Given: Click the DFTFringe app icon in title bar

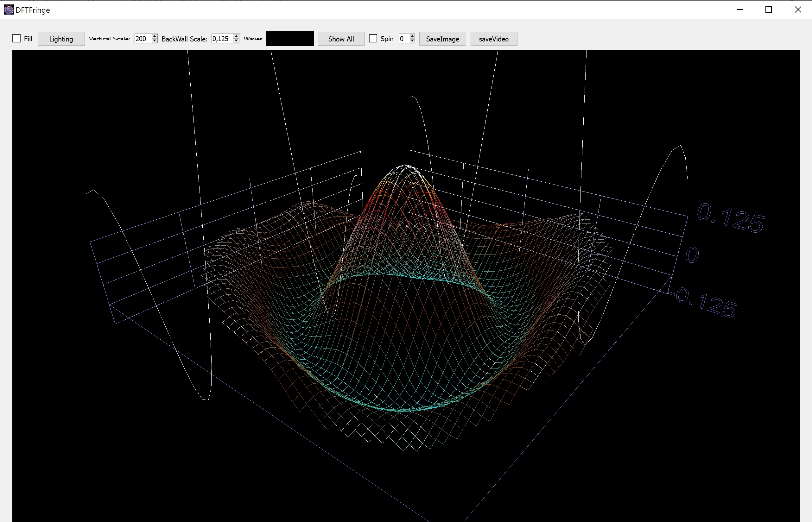Looking at the screenshot, I should pos(9,10).
